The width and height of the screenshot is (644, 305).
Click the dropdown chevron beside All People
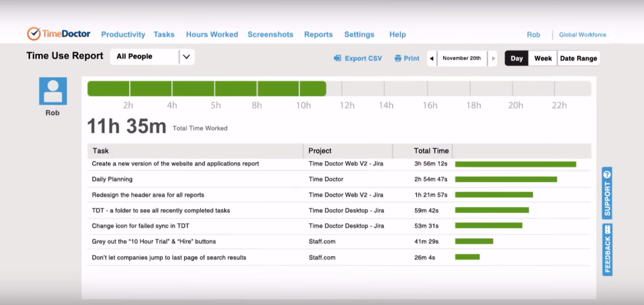point(187,57)
